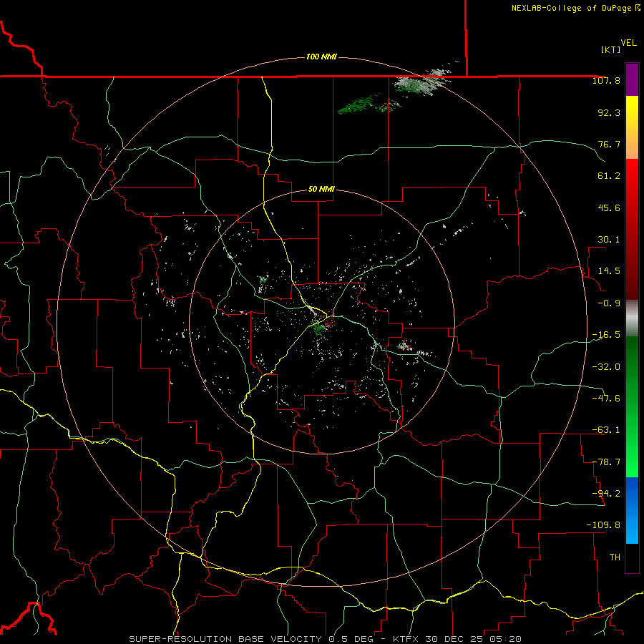Select the -32.0 legend value
Viewport: 644px width, 644px height.
[x=606, y=367]
